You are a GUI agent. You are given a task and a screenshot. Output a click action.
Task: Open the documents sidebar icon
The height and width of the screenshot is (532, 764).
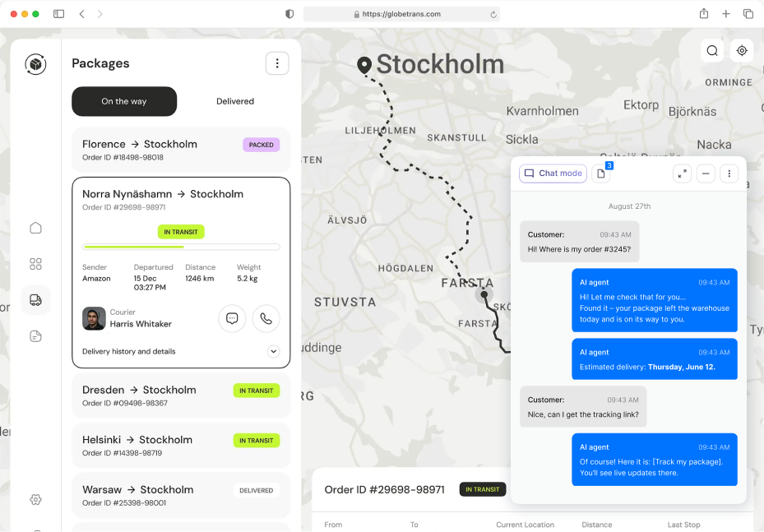[x=35, y=336]
